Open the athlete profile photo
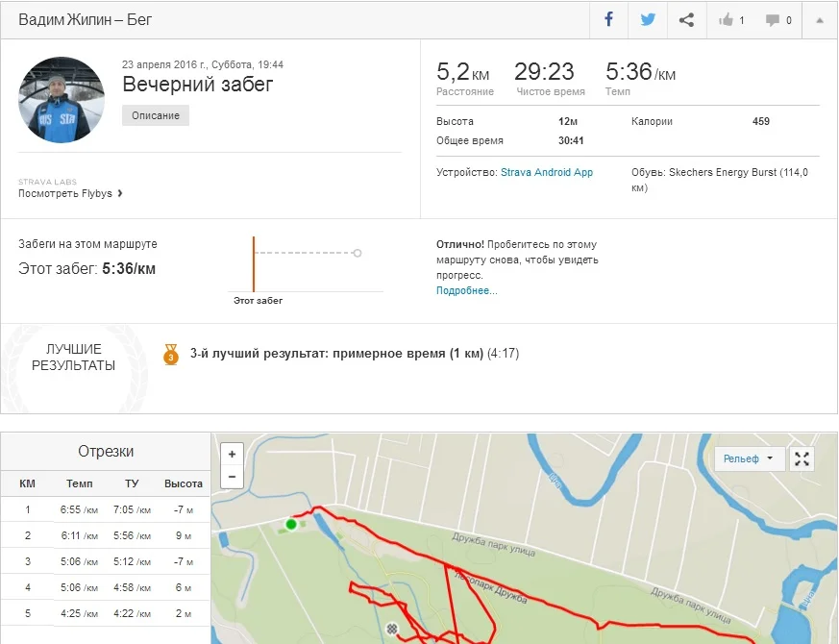The image size is (839, 644). pos(62,100)
